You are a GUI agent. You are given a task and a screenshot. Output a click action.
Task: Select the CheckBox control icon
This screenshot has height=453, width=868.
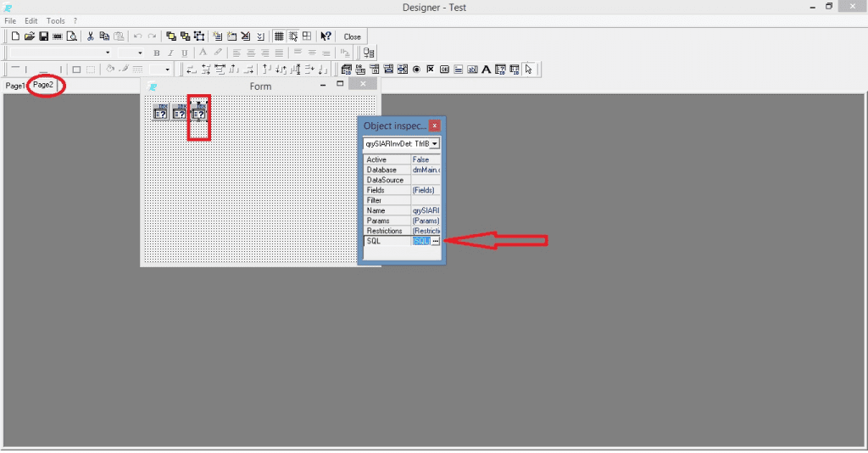430,70
